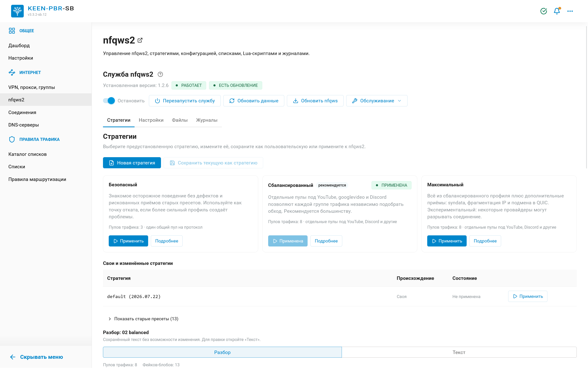588x368 pixels.
Task: Click the ОБЩЕЕ grid section icon
Action: (12, 31)
